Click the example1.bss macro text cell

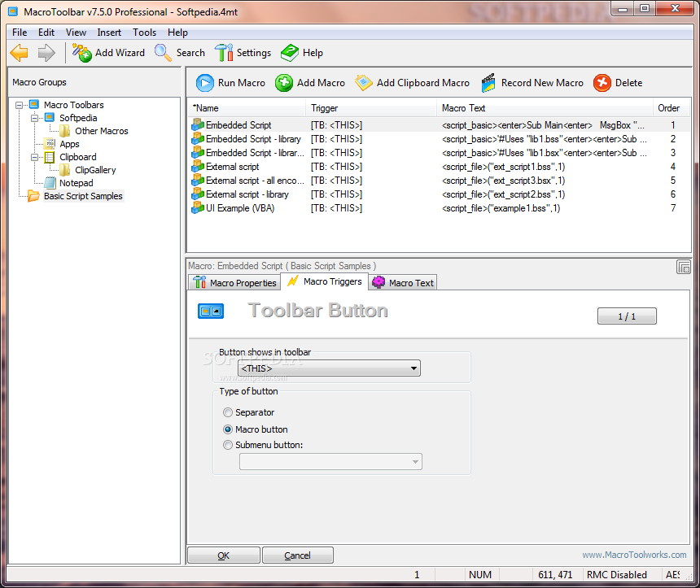point(501,208)
